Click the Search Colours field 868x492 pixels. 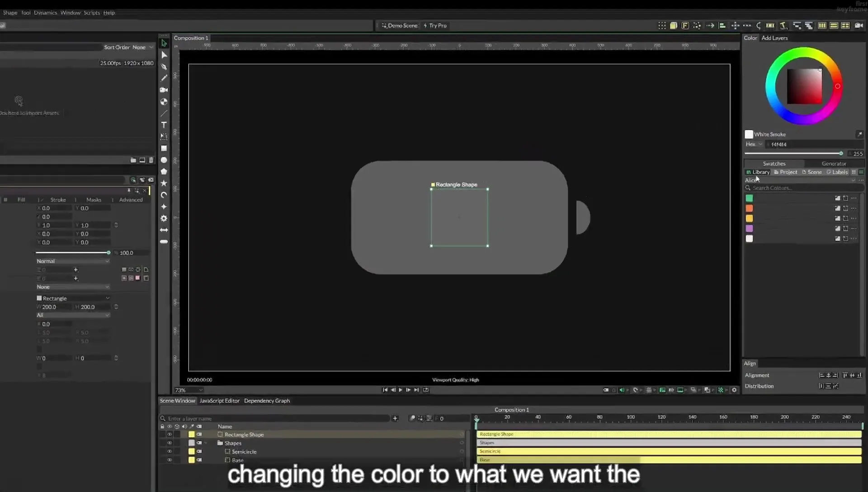804,188
